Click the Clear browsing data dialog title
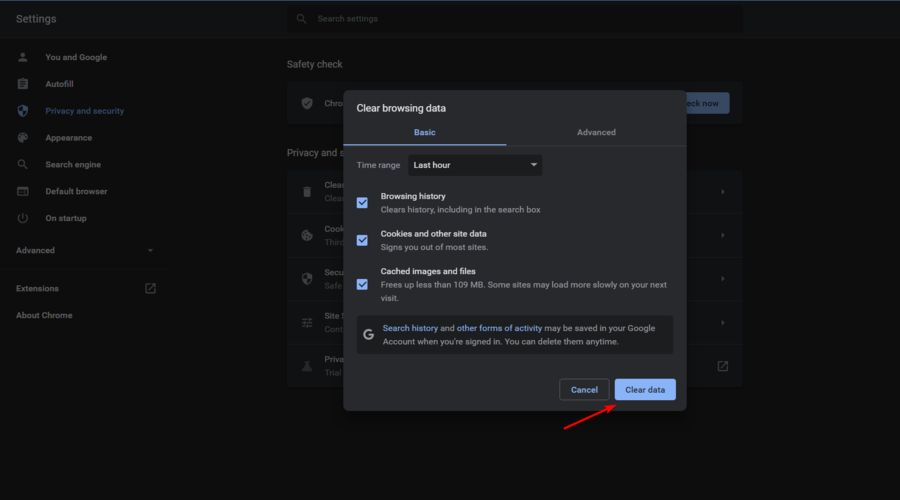The height and width of the screenshot is (500, 900). click(x=401, y=108)
